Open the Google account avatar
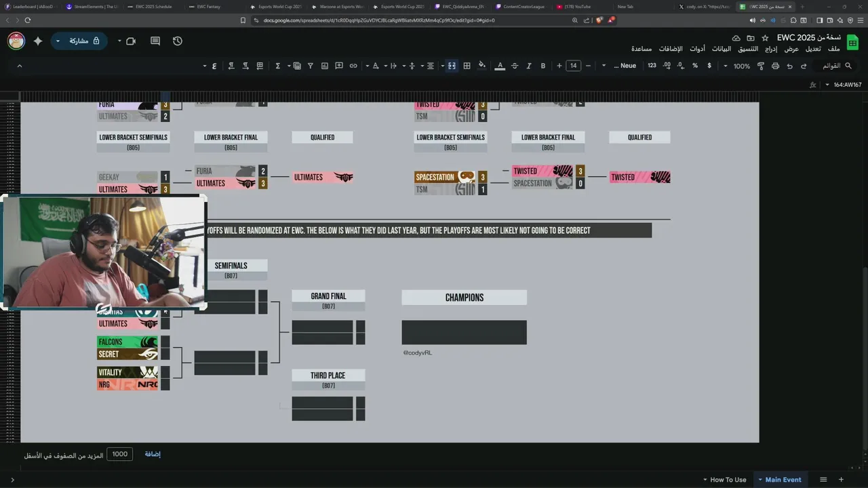The image size is (868, 488). 16,41
